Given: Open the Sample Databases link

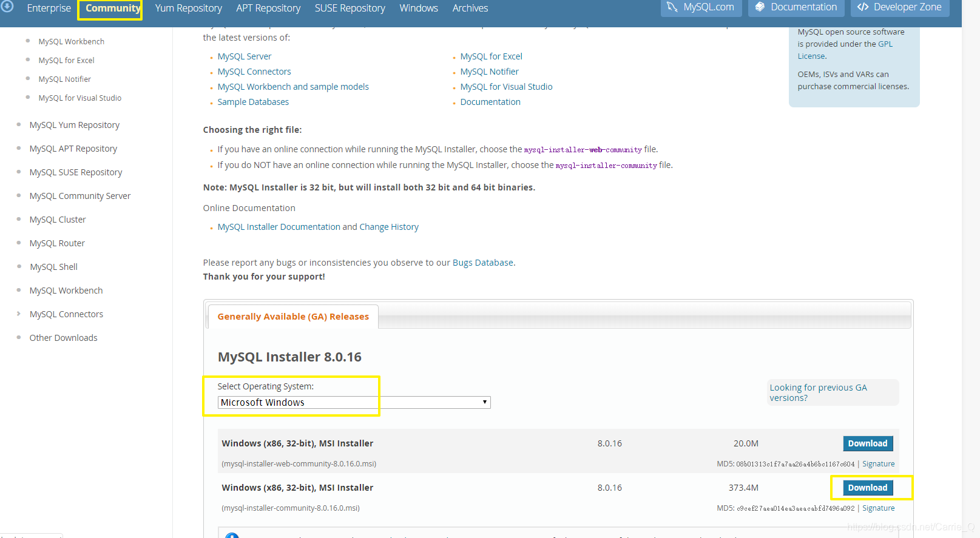Looking at the screenshot, I should 253,102.
